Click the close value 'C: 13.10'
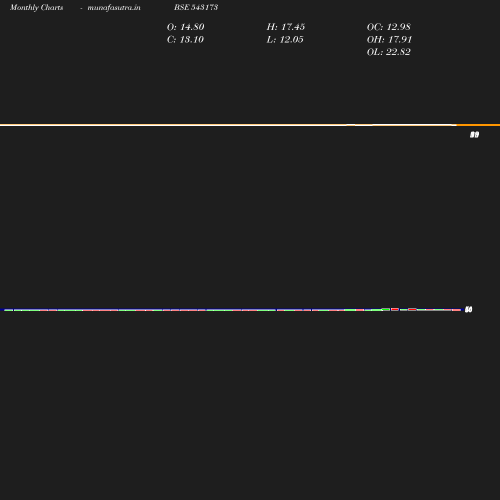Image resolution: width=500 pixels, height=500 pixels. click(185, 40)
